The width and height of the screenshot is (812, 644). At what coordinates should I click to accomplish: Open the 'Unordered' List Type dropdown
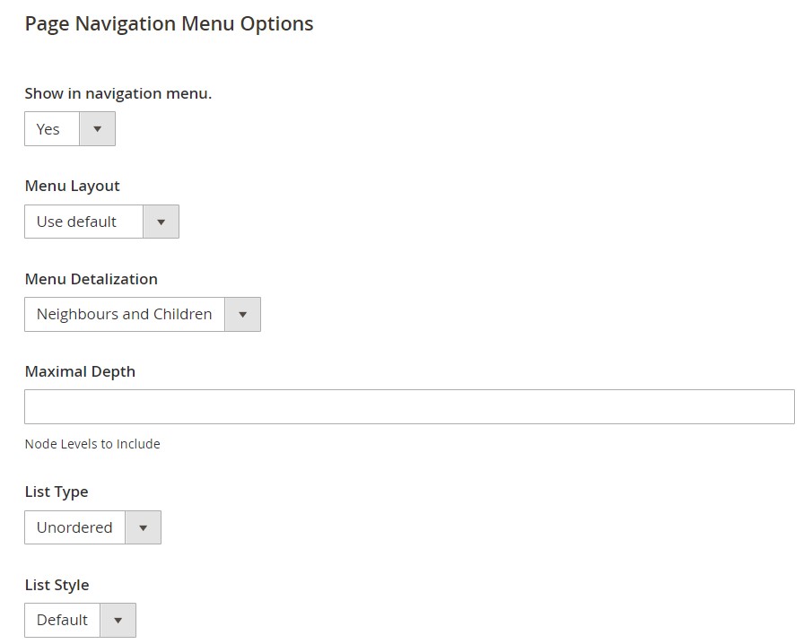(75, 528)
